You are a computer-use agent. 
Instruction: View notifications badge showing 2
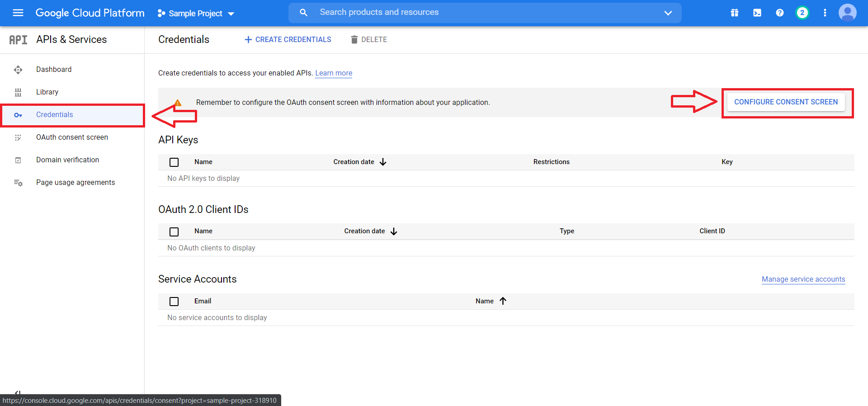pos(802,13)
